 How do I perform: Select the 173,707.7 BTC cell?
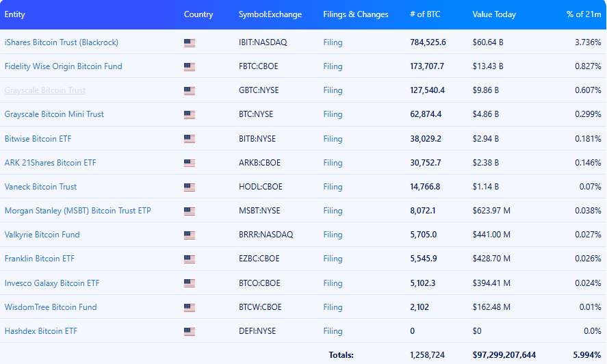coord(427,66)
